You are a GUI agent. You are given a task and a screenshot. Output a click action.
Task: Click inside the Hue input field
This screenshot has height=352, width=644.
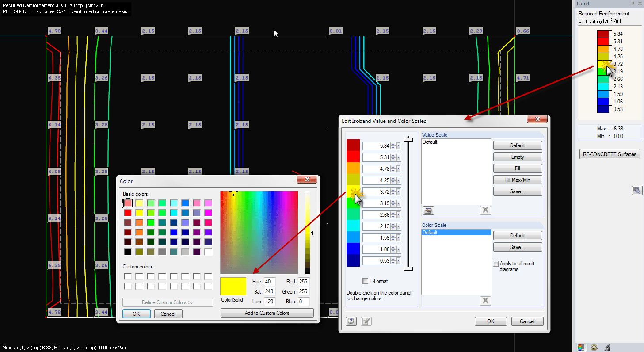[270, 281]
